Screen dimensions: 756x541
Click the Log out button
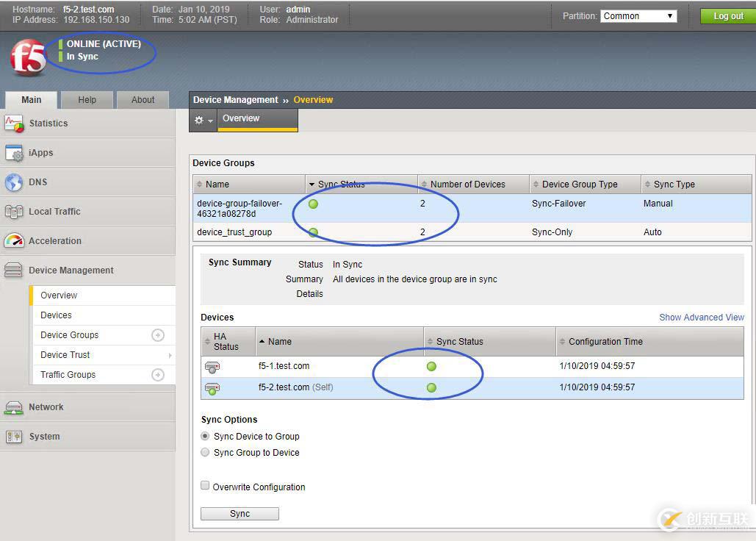pos(727,16)
